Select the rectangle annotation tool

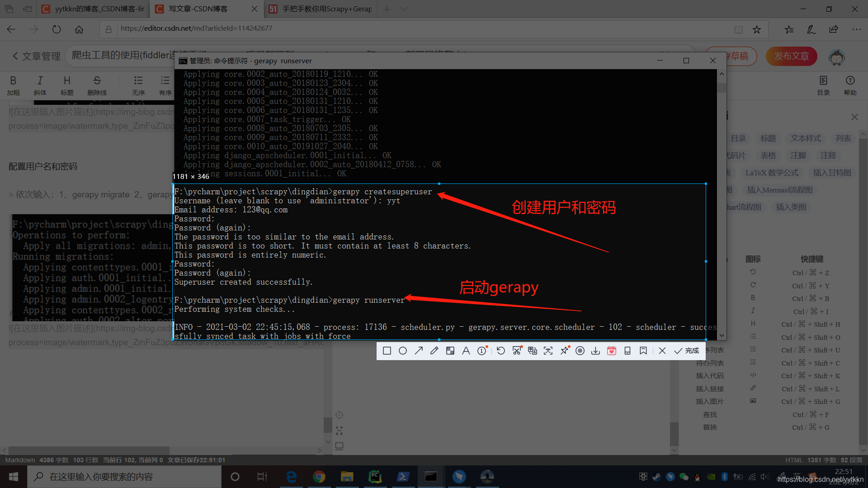(387, 351)
